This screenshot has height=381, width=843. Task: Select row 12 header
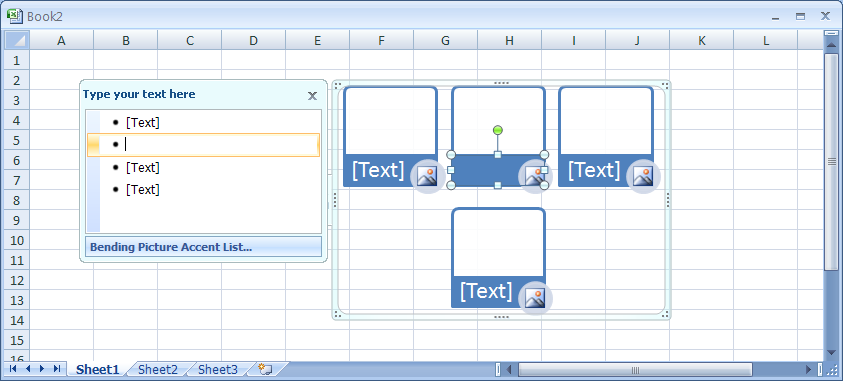[17, 280]
